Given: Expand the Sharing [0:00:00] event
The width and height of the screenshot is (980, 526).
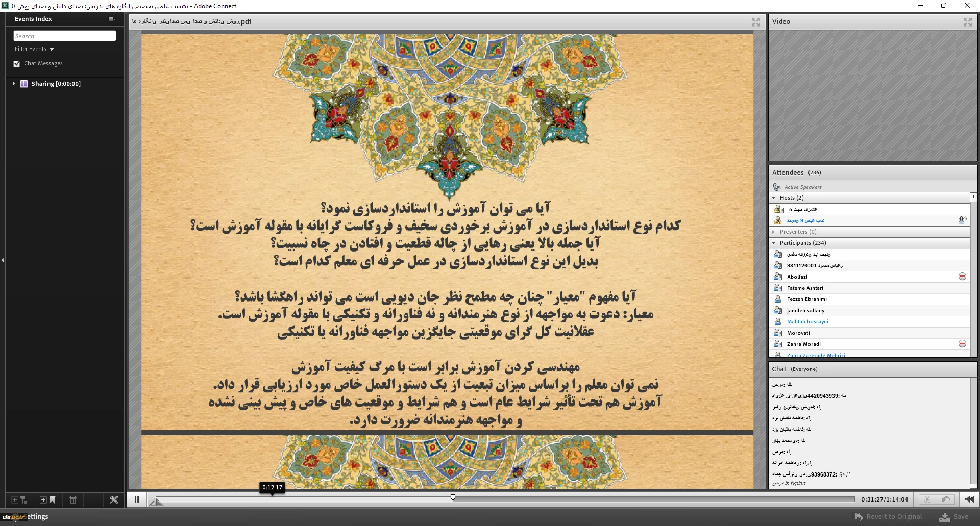Looking at the screenshot, I should [14, 84].
